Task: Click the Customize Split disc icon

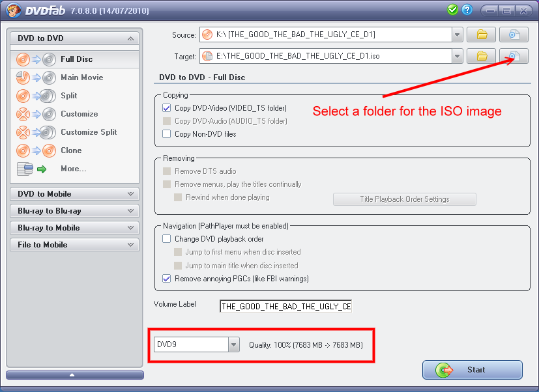Action: (36, 132)
